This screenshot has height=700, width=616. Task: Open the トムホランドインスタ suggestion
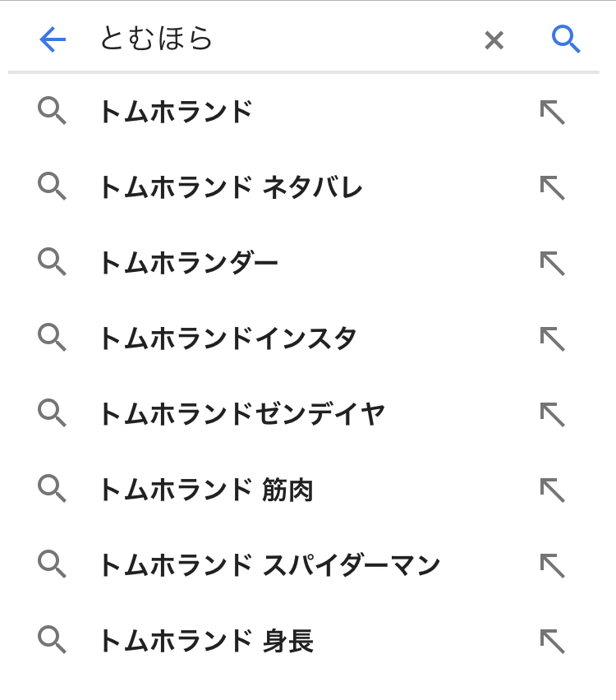click(228, 338)
